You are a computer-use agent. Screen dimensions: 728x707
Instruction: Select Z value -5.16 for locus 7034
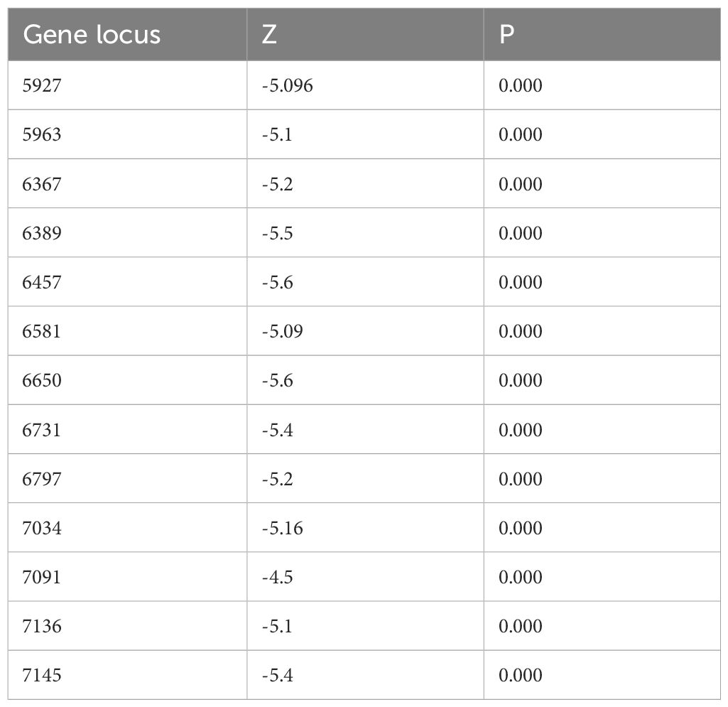pos(282,528)
